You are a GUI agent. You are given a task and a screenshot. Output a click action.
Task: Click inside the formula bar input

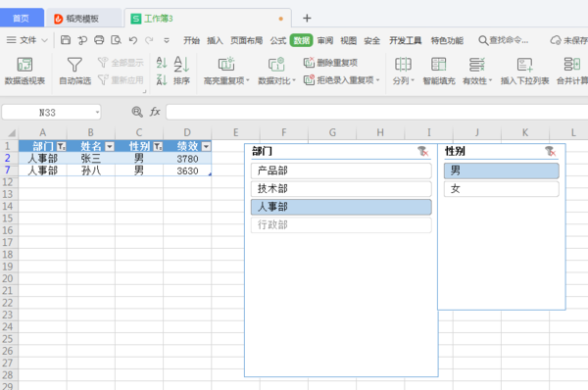(x=376, y=112)
